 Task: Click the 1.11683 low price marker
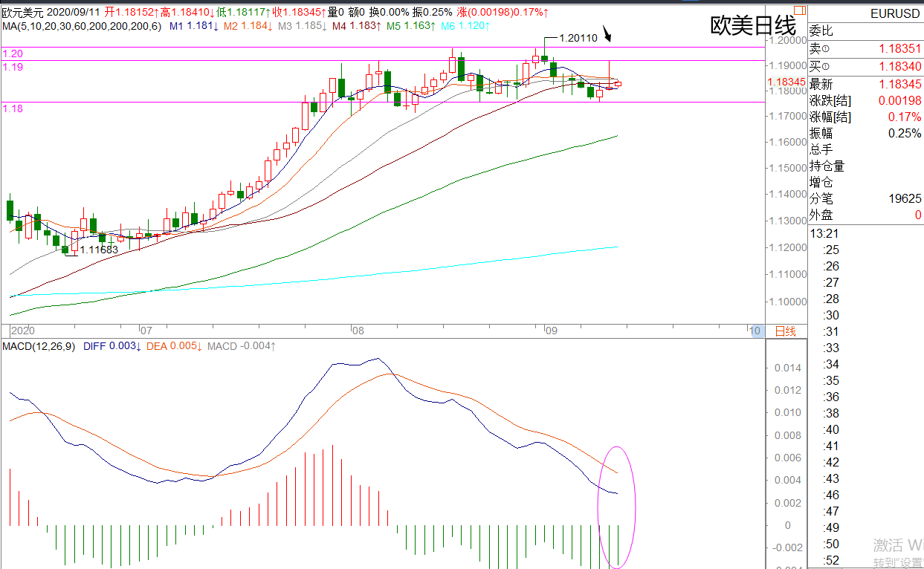pos(99,250)
